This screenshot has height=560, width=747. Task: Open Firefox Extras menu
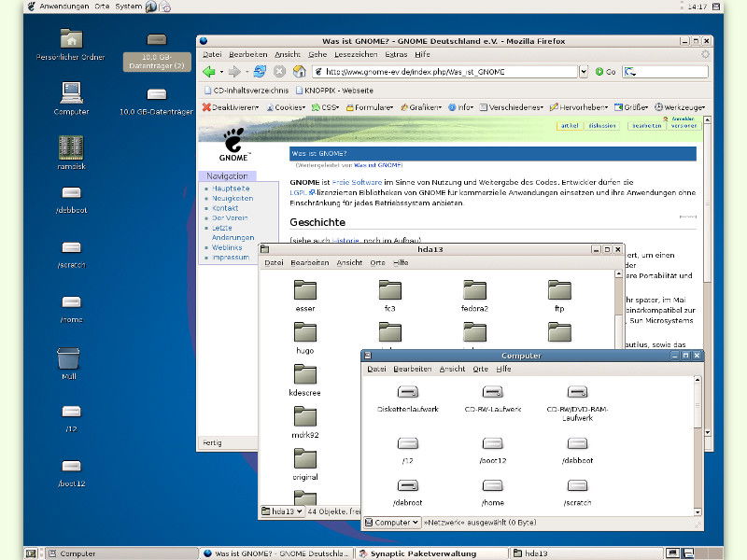396,55
